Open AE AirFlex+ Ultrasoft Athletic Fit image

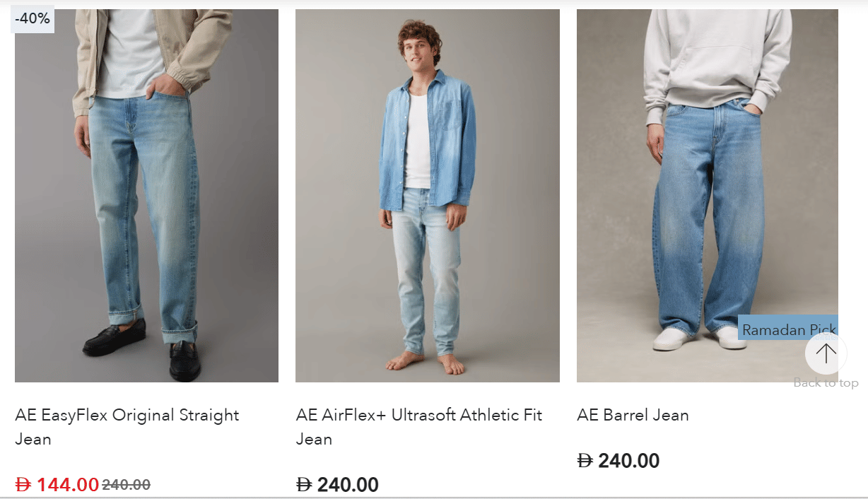tap(428, 196)
